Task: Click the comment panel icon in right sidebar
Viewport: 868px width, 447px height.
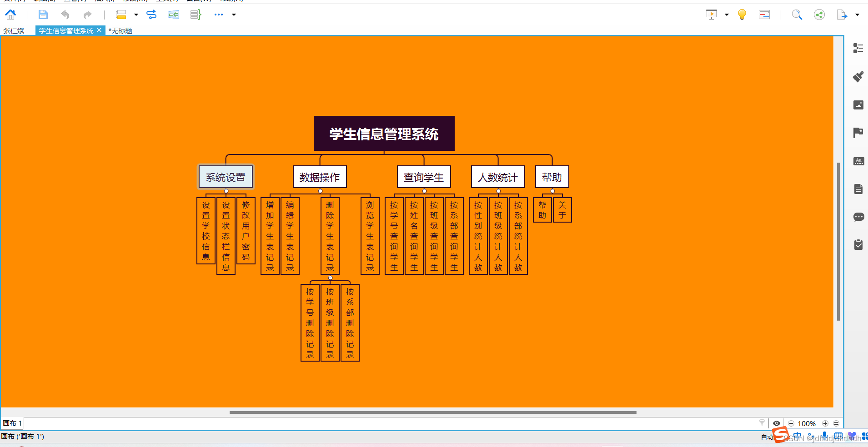Action: coord(858,217)
